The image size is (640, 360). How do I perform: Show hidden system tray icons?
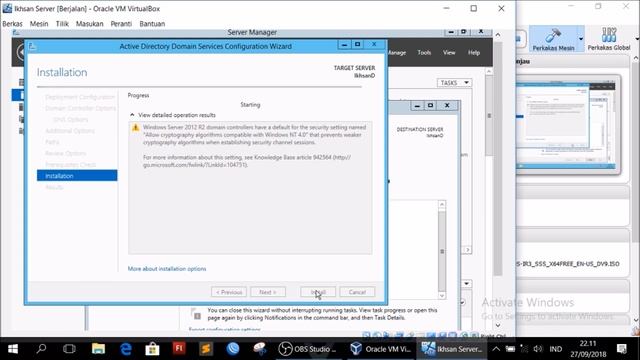[496, 349]
